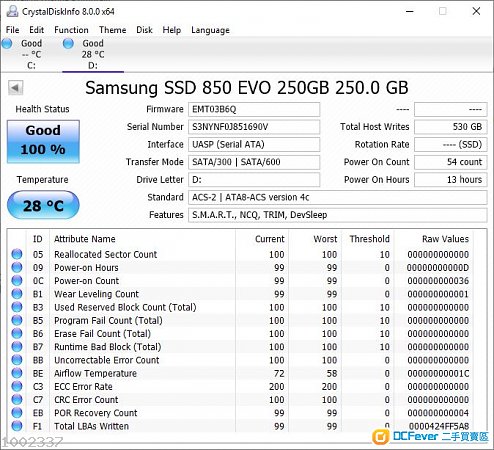Click the Features field with S.M.A.R.T.
The width and height of the screenshot is (494, 450).
pos(338,215)
